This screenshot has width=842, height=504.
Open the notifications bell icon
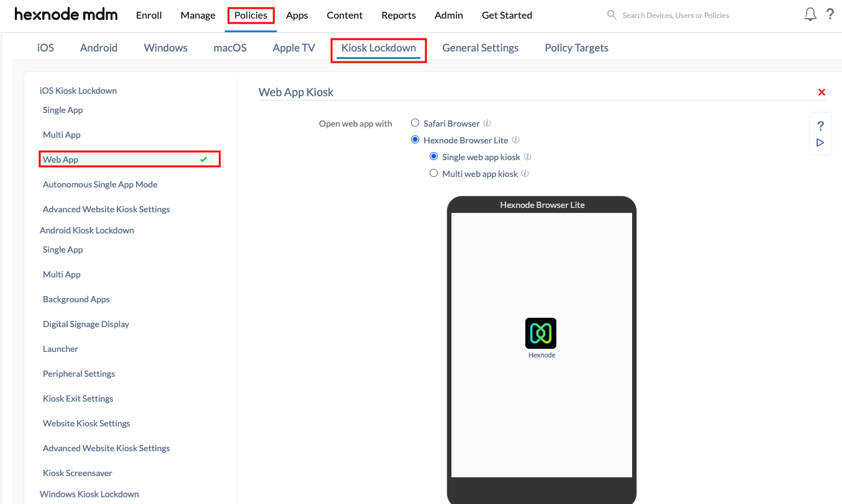coord(810,14)
